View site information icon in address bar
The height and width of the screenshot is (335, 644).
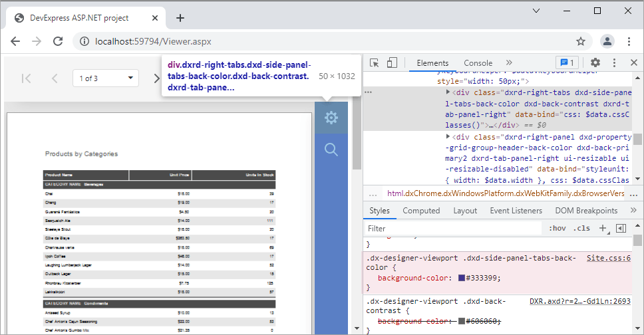[84, 41]
